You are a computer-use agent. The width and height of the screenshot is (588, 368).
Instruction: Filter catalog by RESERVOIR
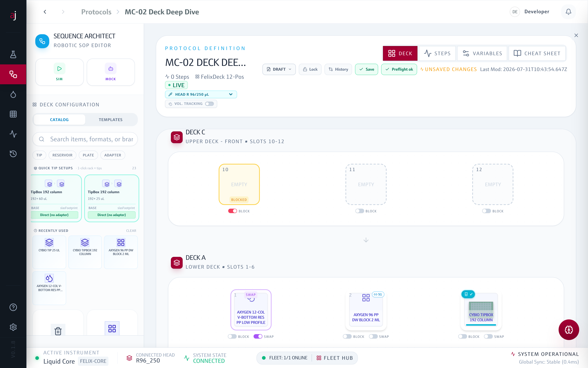62,155
